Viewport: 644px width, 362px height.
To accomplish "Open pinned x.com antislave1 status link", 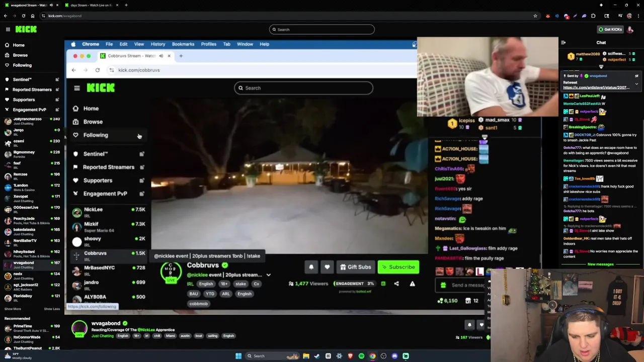I will (x=596, y=87).
